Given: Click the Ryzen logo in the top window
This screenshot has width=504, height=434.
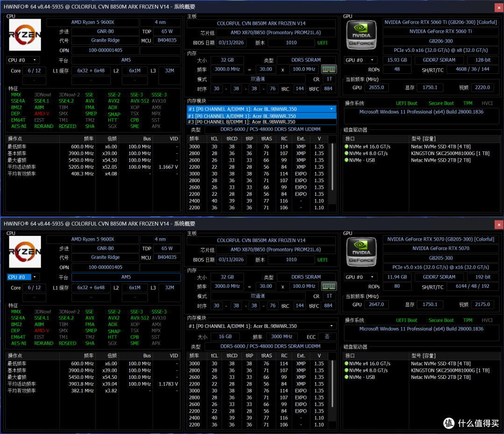Looking at the screenshot, I should click(25, 35).
